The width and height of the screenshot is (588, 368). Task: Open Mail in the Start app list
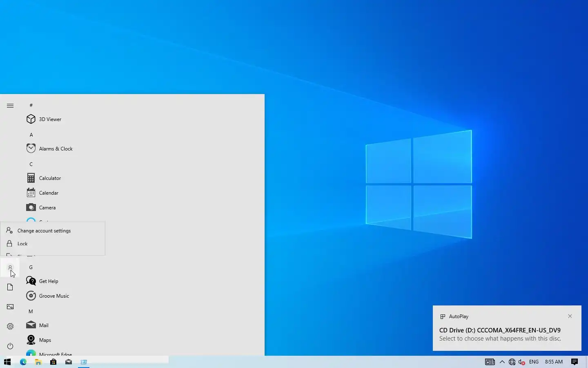click(38, 325)
